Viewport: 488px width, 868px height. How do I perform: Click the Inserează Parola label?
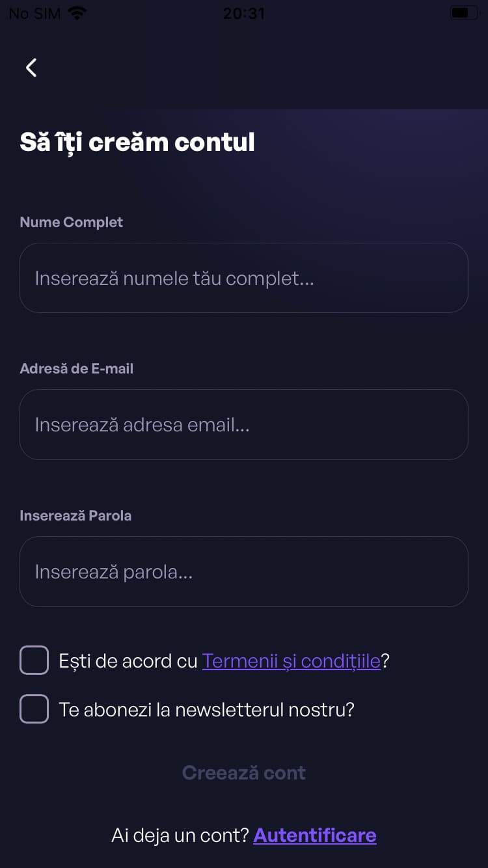pyautogui.click(x=75, y=515)
